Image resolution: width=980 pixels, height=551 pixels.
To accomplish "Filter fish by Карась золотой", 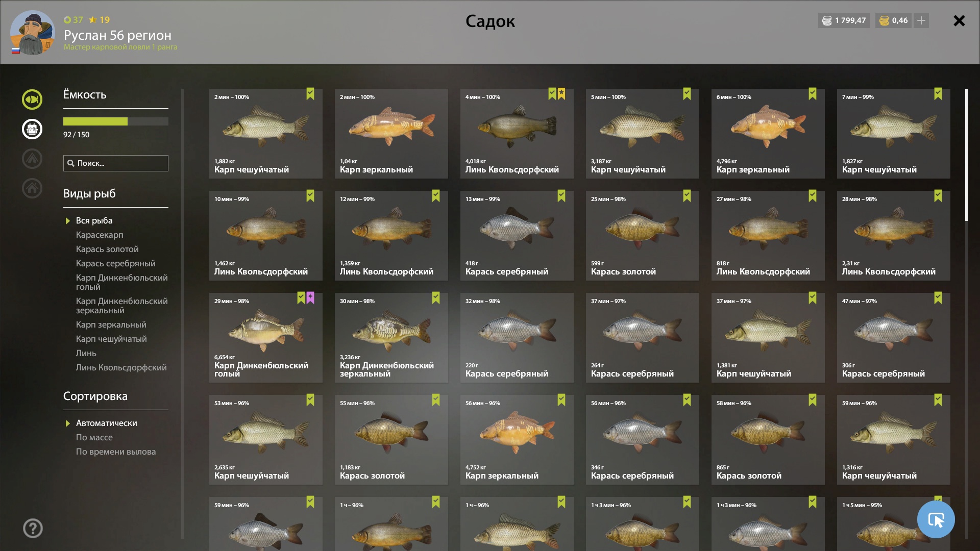I will [x=107, y=249].
